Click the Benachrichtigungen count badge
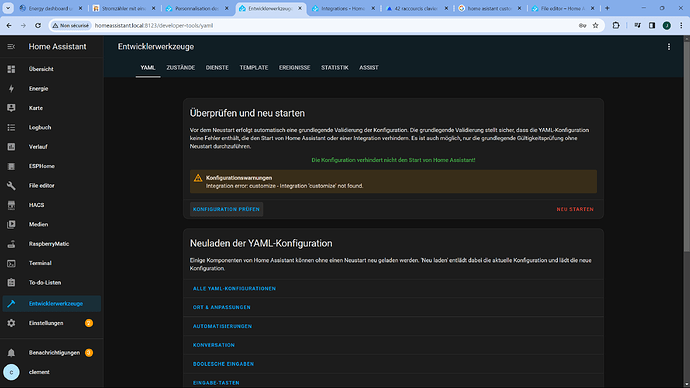The width and height of the screenshot is (690, 388). pos(89,353)
